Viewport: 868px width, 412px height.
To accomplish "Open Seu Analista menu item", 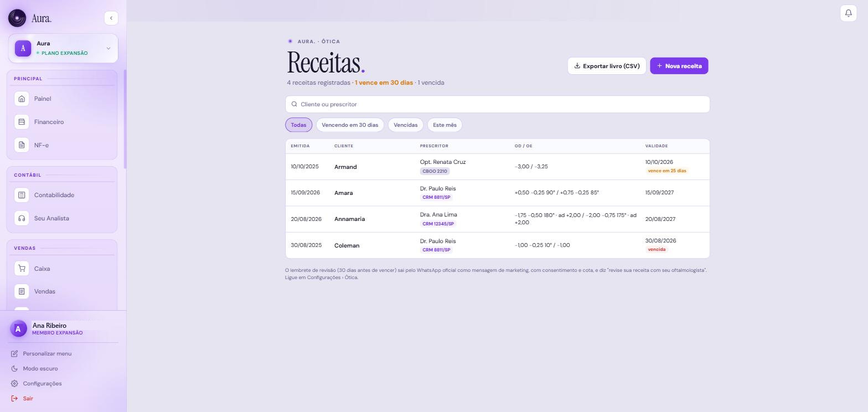I will click(x=62, y=218).
